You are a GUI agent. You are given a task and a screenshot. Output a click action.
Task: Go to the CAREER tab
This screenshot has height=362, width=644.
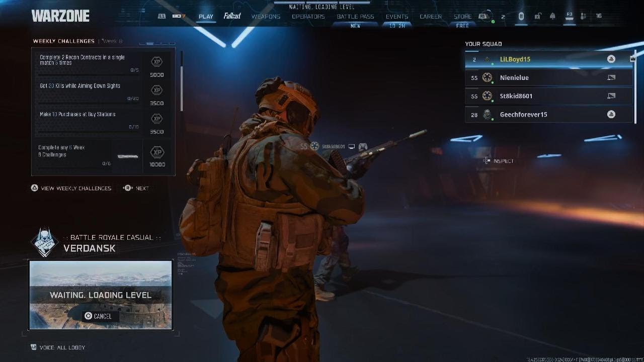(x=431, y=17)
